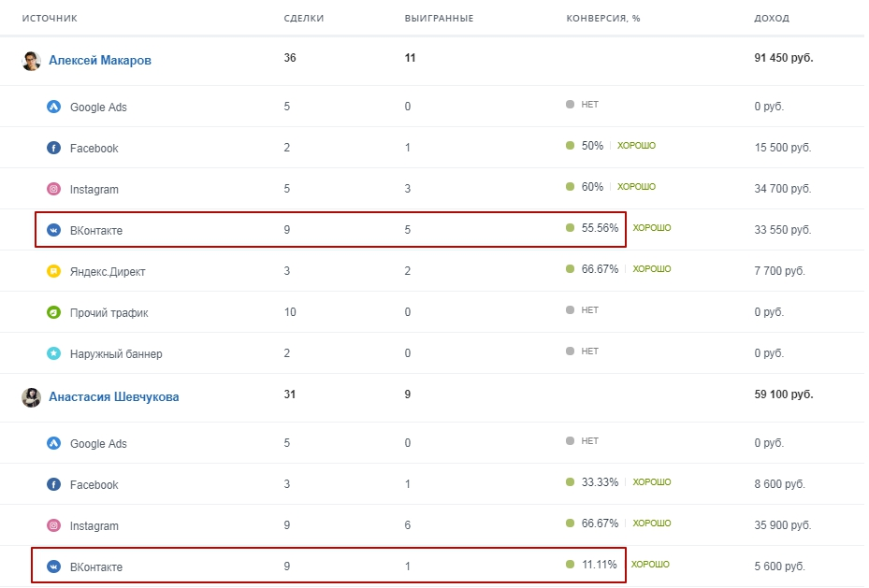
Task: Click the Прочий трафик leaf icon
Action: click(x=53, y=312)
